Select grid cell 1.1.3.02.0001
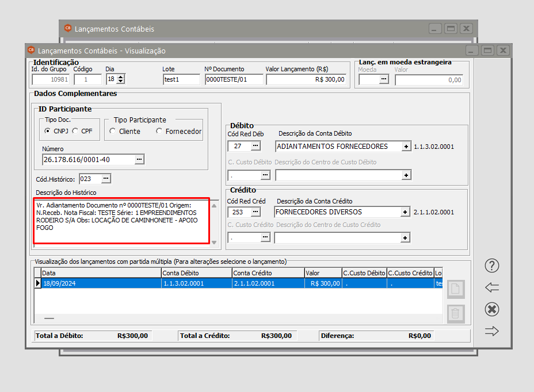 196,283
